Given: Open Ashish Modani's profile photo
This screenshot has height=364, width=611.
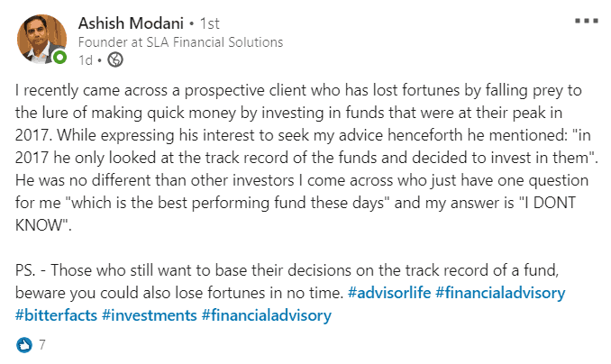Looking at the screenshot, I should (x=41, y=40).
